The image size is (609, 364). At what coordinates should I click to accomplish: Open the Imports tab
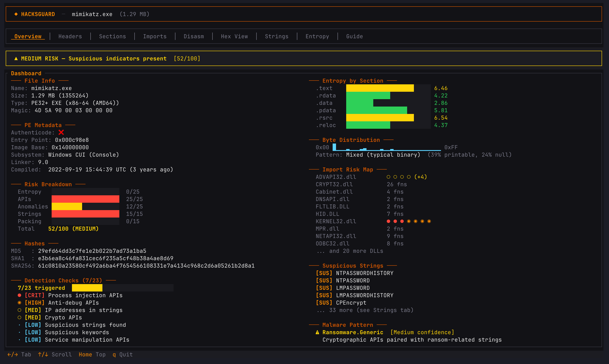pyautogui.click(x=155, y=36)
